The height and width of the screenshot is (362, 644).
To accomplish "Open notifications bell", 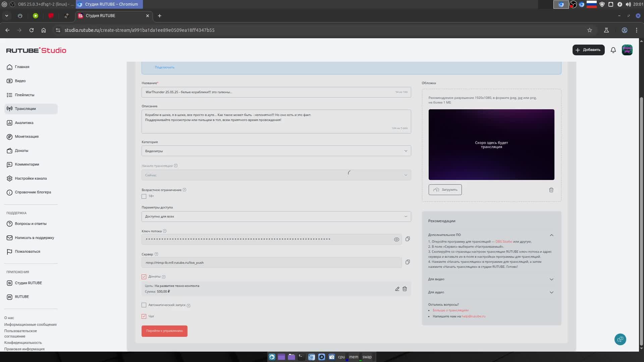I will pos(613,50).
